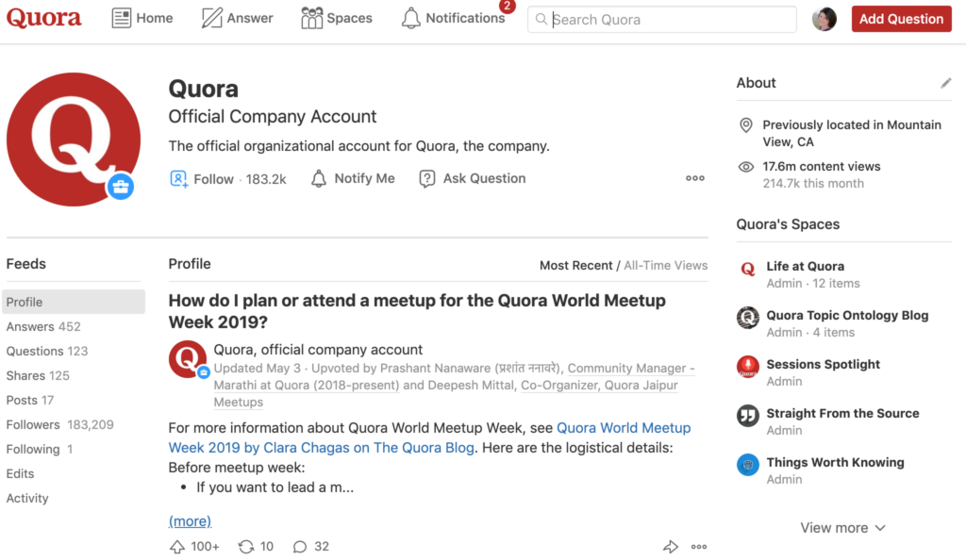966x560 pixels.
Task: Click the Follow person-plus icon
Action: 178,179
